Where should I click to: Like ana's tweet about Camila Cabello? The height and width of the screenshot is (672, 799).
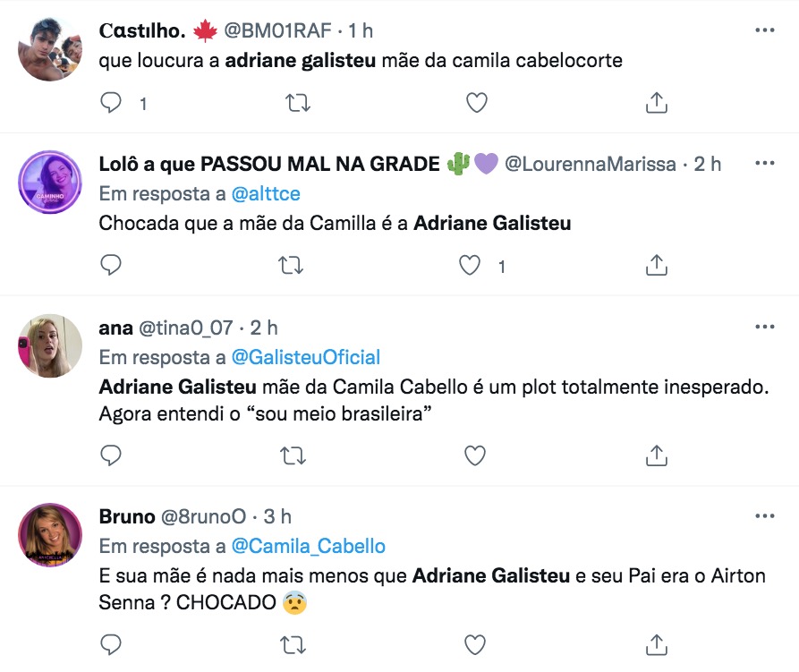click(477, 456)
